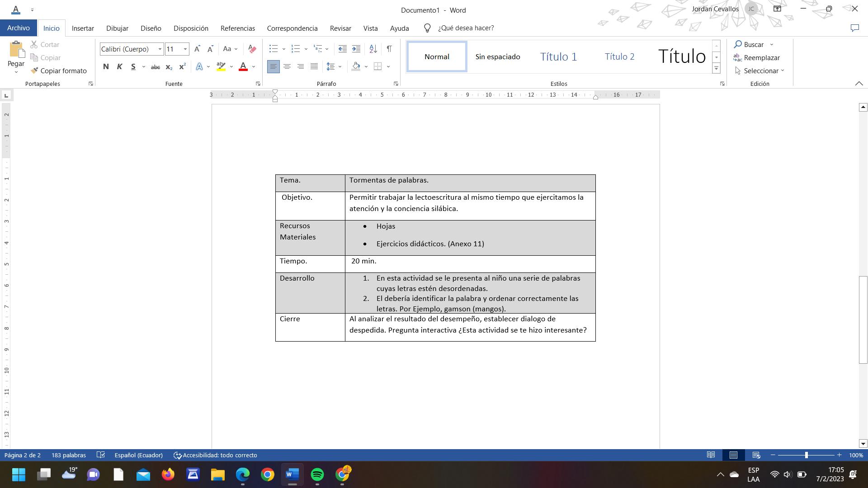Open the font name dropdown
Screen dimensions: 868x488
tap(160, 49)
